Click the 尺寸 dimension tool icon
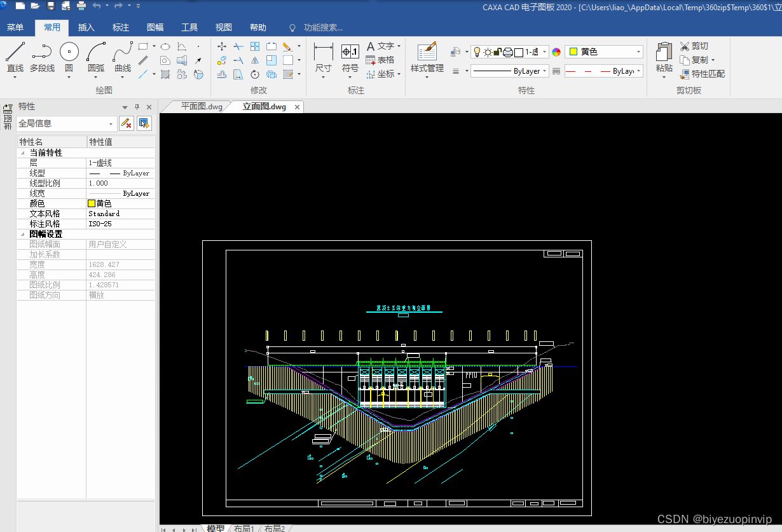This screenshot has width=782, height=532. point(324,53)
